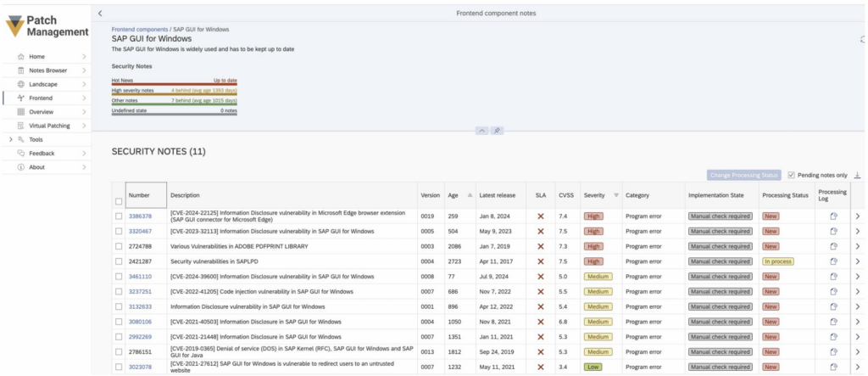Click the download icon above the table
The height and width of the screenshot is (376, 868).
point(857,175)
